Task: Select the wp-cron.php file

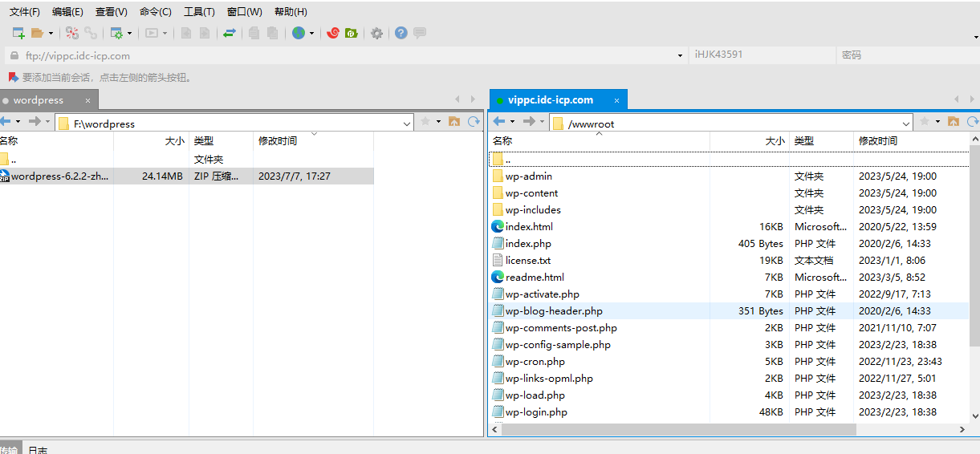Action: [x=729, y=361]
